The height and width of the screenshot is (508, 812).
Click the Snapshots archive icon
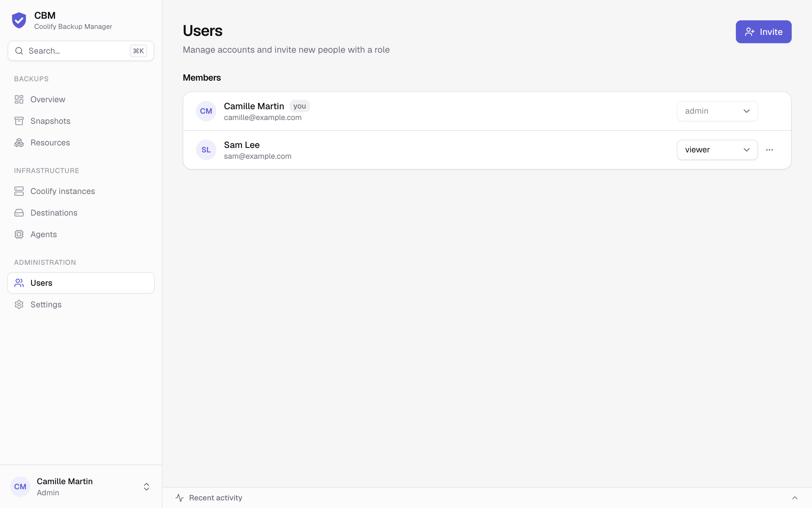[x=19, y=121]
